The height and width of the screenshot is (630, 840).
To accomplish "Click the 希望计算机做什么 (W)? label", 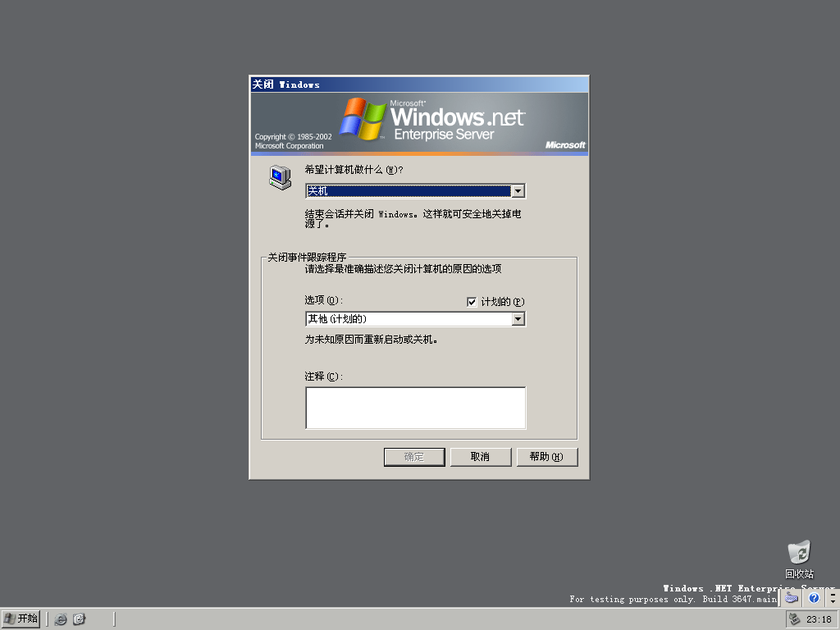I will tap(354, 170).
